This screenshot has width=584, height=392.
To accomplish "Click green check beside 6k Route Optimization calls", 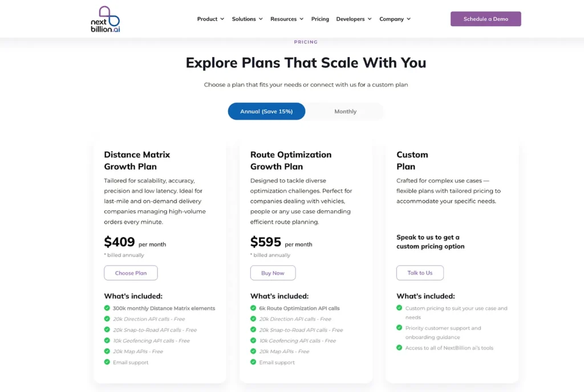I will [253, 308].
